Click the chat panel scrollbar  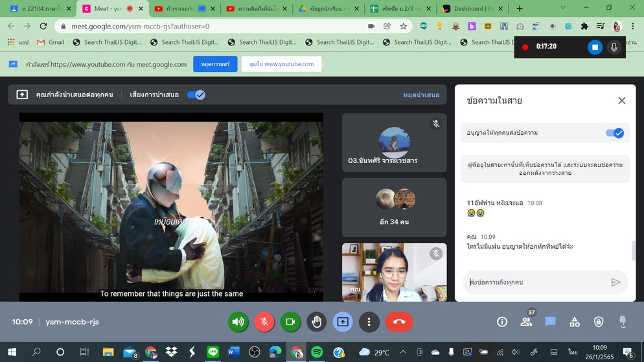coord(634,251)
